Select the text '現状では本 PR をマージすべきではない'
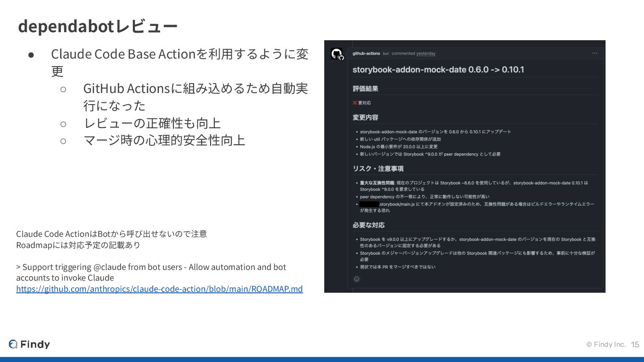Screen dimensions: 644x362 [398, 267]
